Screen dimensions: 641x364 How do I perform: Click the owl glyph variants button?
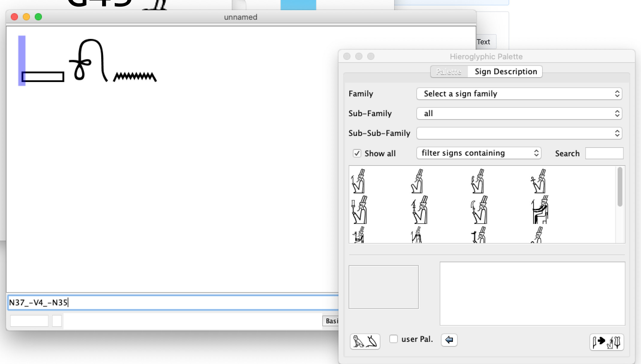365,341
